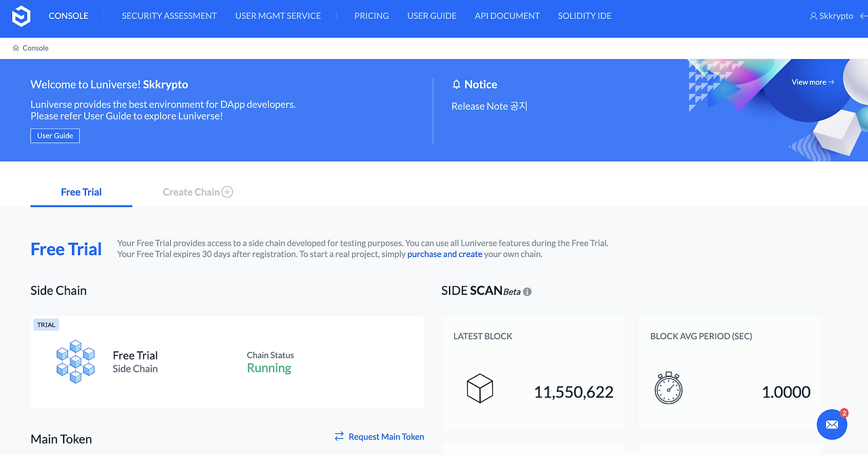Click the TRIAL badge on the chain card
Image resolution: width=868 pixels, height=455 pixels.
pyautogui.click(x=46, y=325)
